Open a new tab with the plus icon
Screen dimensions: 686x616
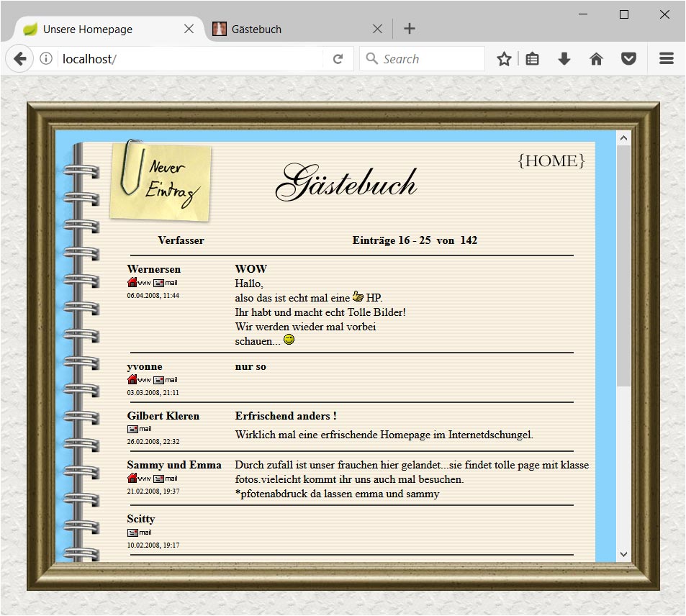point(410,29)
